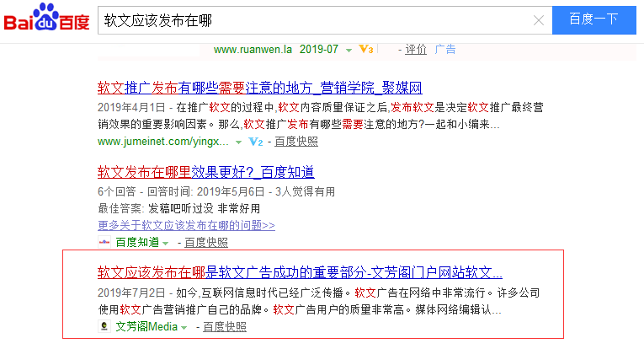
Task: Click 更多关于软文应该发布在哪的问题 link
Action: click(x=186, y=225)
